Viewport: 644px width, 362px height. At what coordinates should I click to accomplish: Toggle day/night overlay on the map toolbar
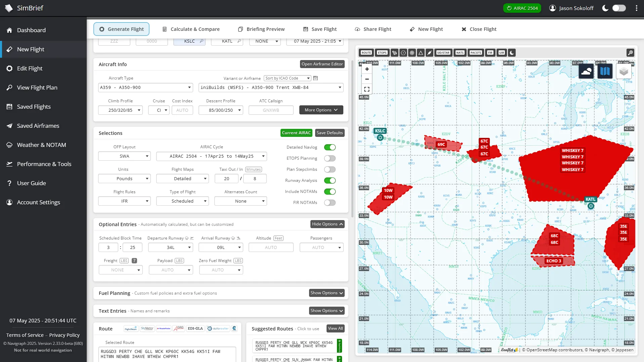(x=512, y=53)
